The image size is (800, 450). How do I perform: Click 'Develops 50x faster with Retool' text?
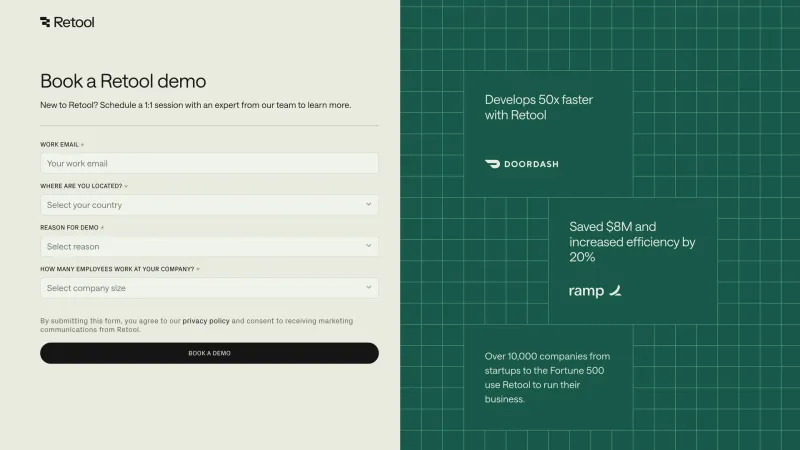click(x=539, y=107)
